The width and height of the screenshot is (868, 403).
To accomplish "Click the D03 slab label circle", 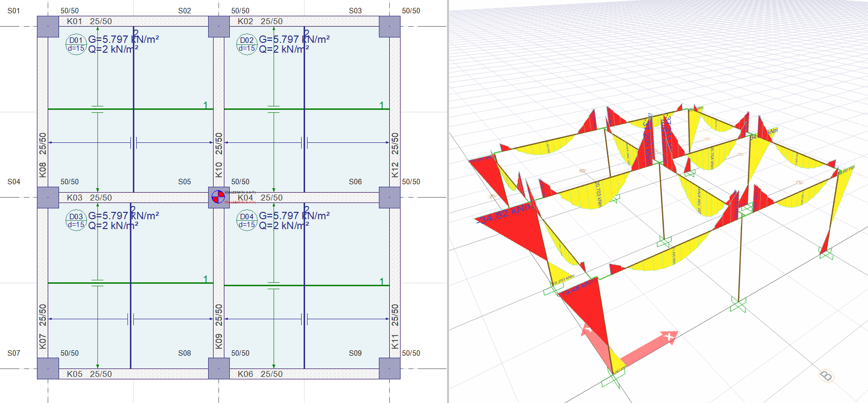I will 76,221.
